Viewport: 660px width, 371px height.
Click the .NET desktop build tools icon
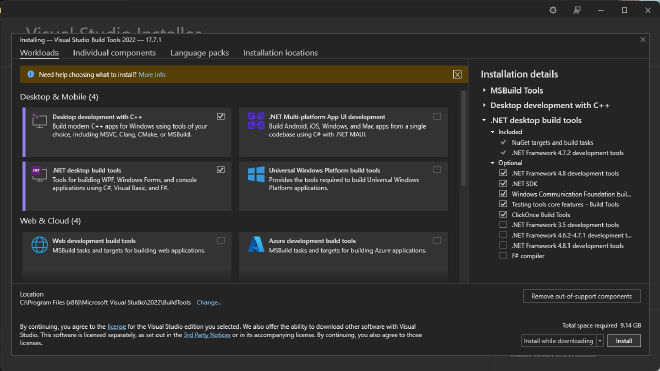coord(39,174)
